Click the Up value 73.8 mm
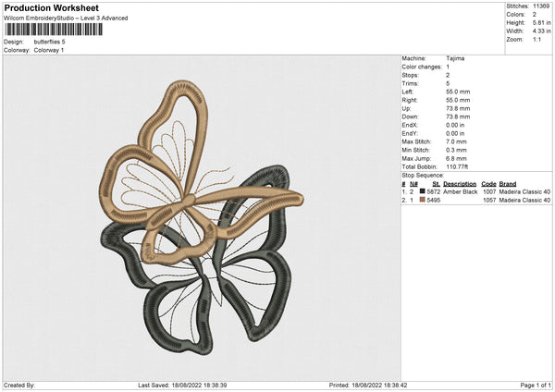555x392 pixels. pyautogui.click(x=458, y=108)
